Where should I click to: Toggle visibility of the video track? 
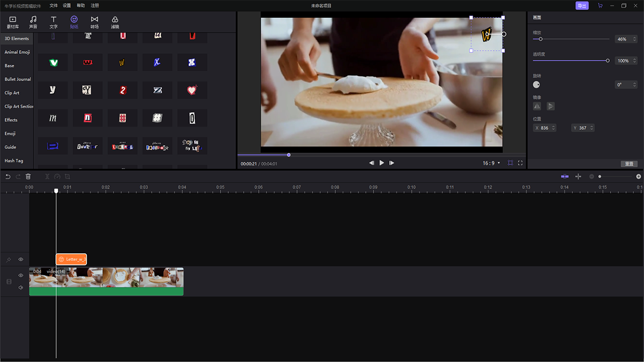pyautogui.click(x=21, y=276)
